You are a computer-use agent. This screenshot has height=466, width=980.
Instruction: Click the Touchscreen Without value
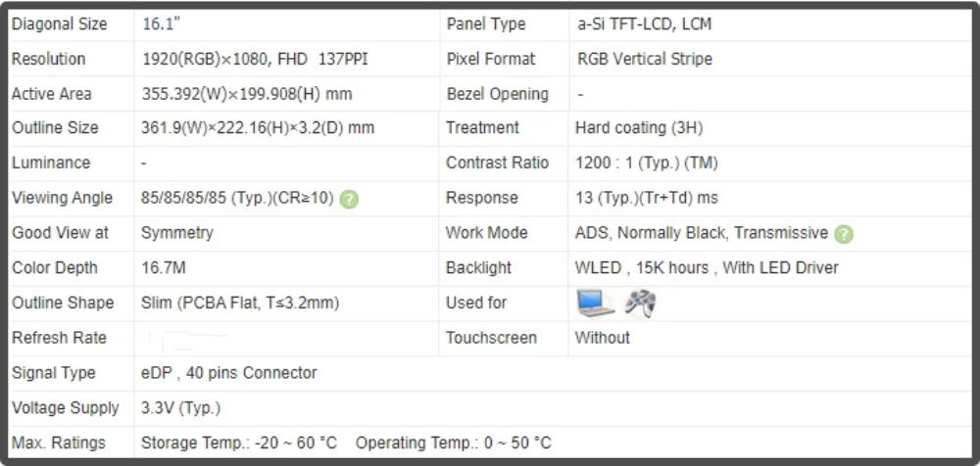pos(603,338)
